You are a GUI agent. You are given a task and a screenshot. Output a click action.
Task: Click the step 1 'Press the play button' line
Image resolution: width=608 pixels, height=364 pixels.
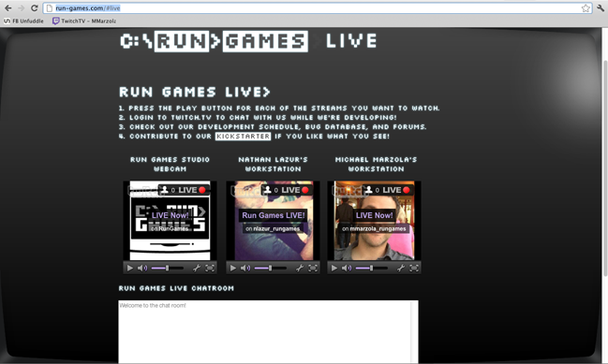tap(279, 108)
